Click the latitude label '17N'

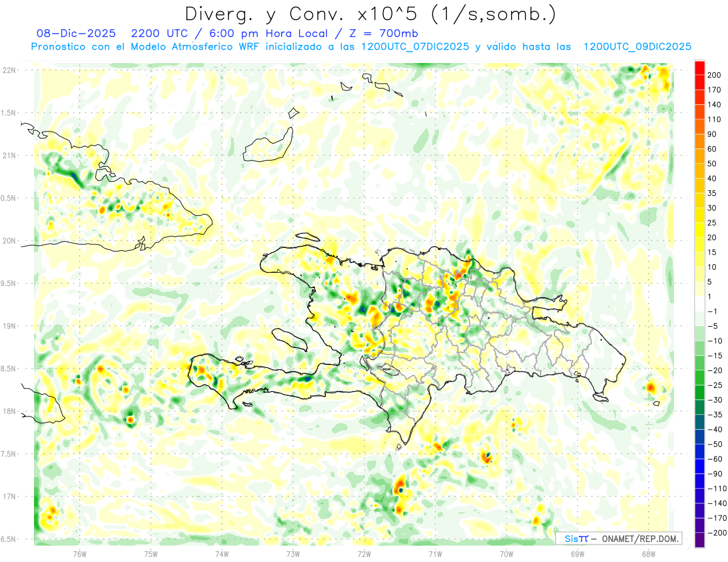click(x=9, y=497)
